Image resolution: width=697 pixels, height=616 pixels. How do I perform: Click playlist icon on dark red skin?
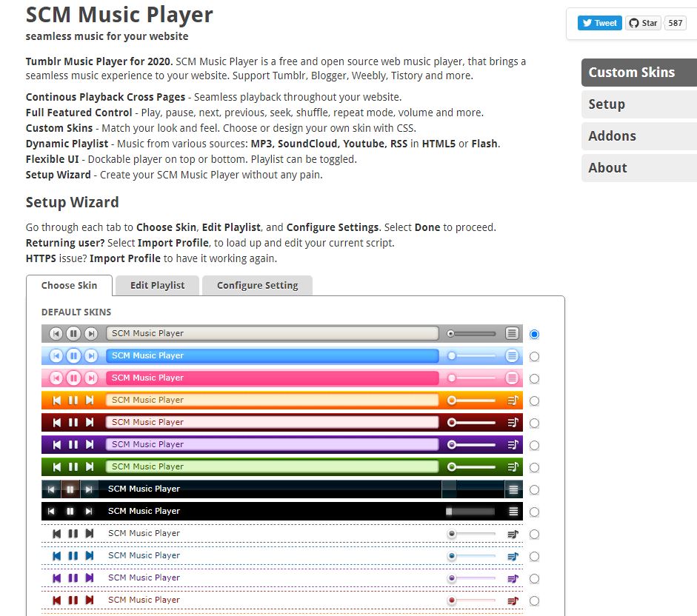513,422
